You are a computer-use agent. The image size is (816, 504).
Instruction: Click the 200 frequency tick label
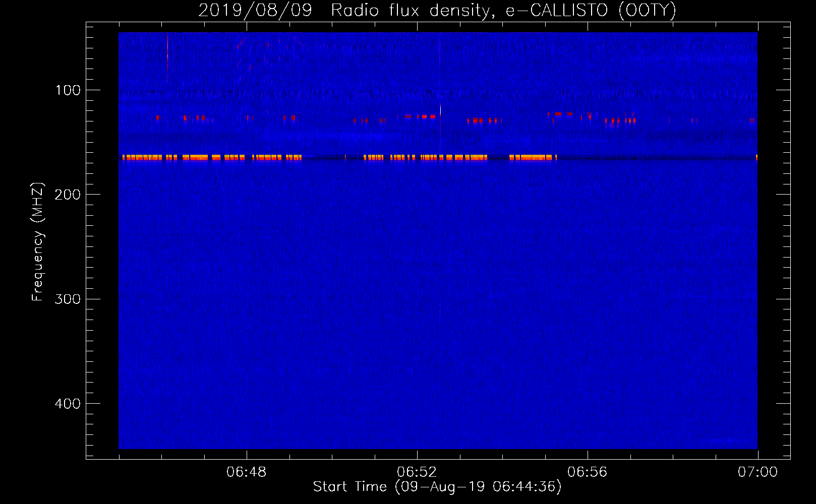68,195
